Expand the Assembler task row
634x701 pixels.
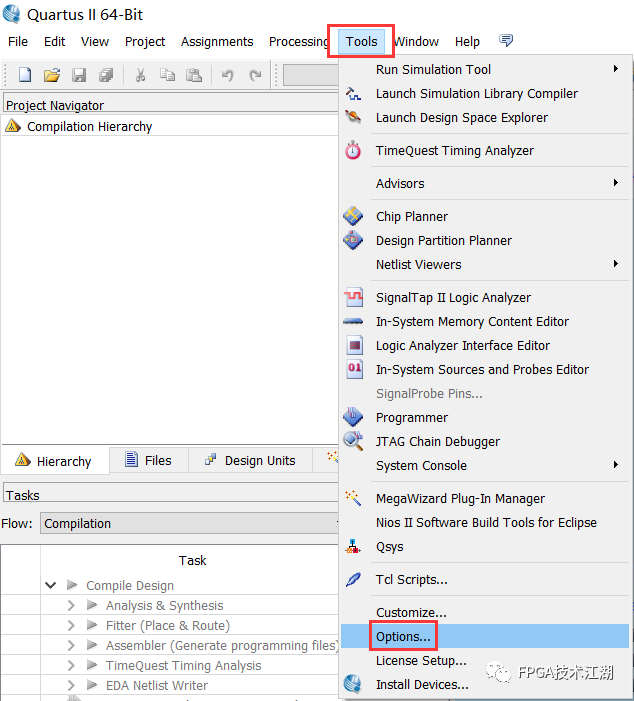[x=71, y=645]
